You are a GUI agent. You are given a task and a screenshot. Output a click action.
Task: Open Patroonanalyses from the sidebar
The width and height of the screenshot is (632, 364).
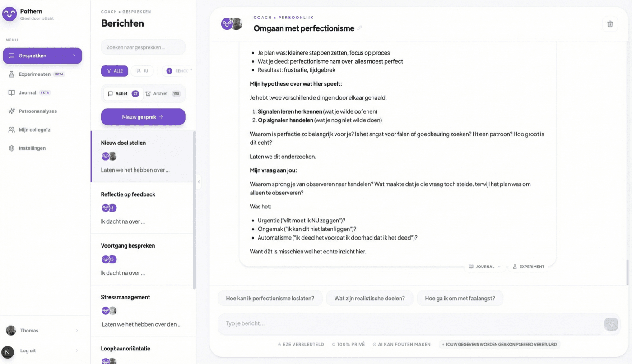click(38, 111)
